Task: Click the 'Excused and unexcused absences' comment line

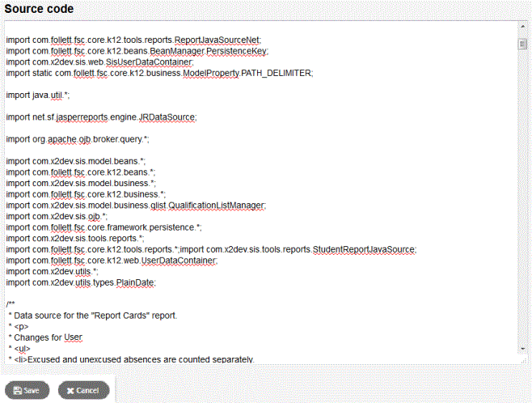Action: pyautogui.click(x=133, y=358)
